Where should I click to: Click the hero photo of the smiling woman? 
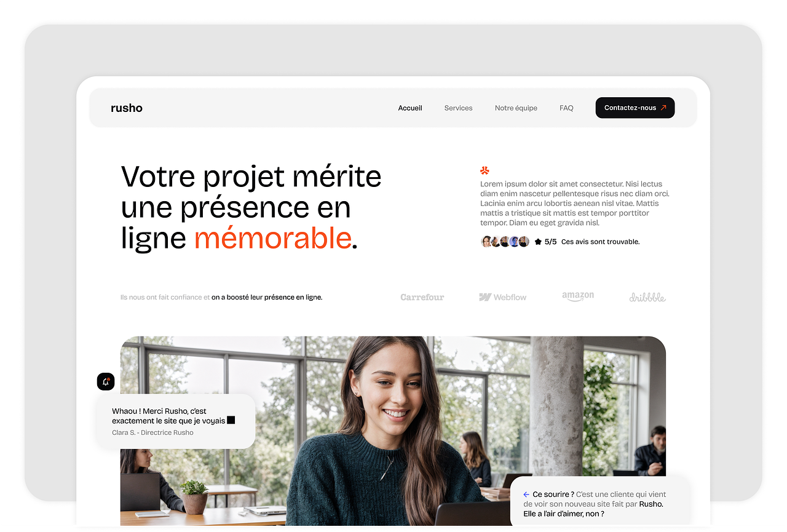tap(393, 431)
